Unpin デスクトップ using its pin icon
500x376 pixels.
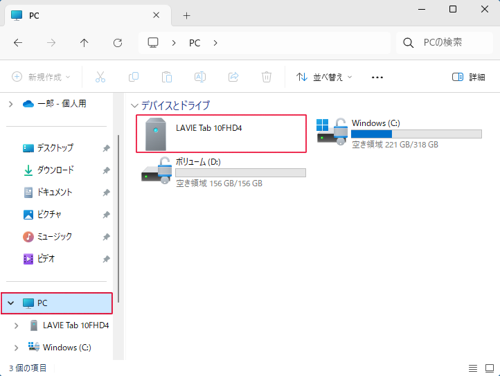(106, 148)
